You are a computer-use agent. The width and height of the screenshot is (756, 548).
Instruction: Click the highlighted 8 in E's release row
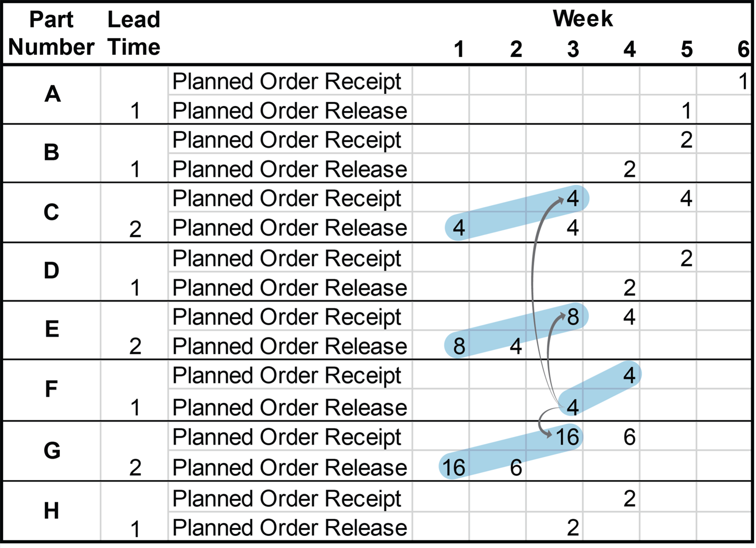[459, 346]
